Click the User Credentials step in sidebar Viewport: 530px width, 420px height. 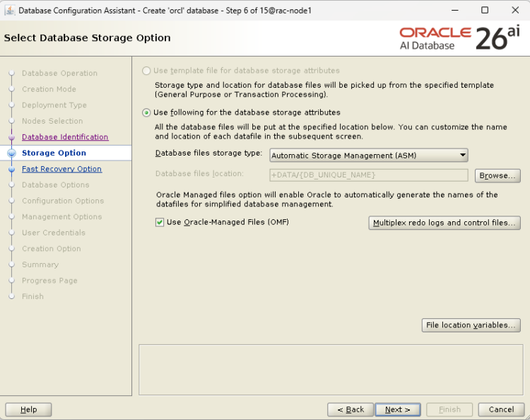(x=54, y=233)
